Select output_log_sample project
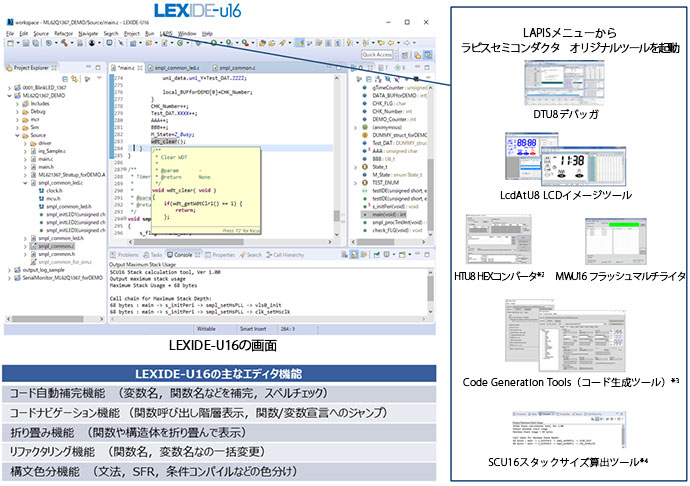Image resolution: width=690 pixels, height=486 pixels. pyautogui.click(x=39, y=270)
